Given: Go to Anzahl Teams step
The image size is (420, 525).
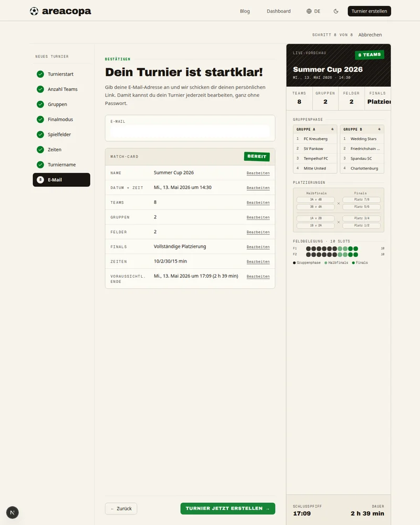Looking at the screenshot, I should (x=61, y=89).
